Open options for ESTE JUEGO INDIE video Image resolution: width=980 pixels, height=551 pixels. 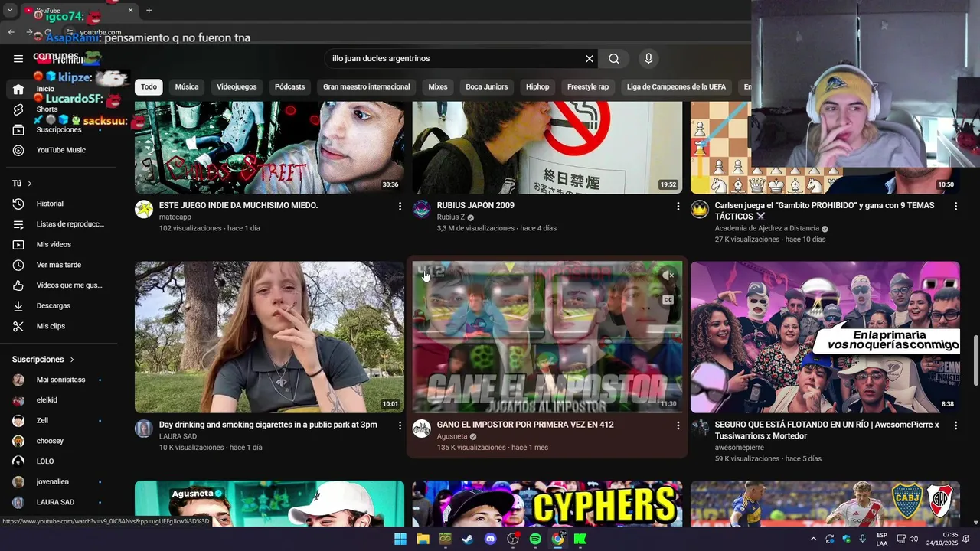[400, 206]
